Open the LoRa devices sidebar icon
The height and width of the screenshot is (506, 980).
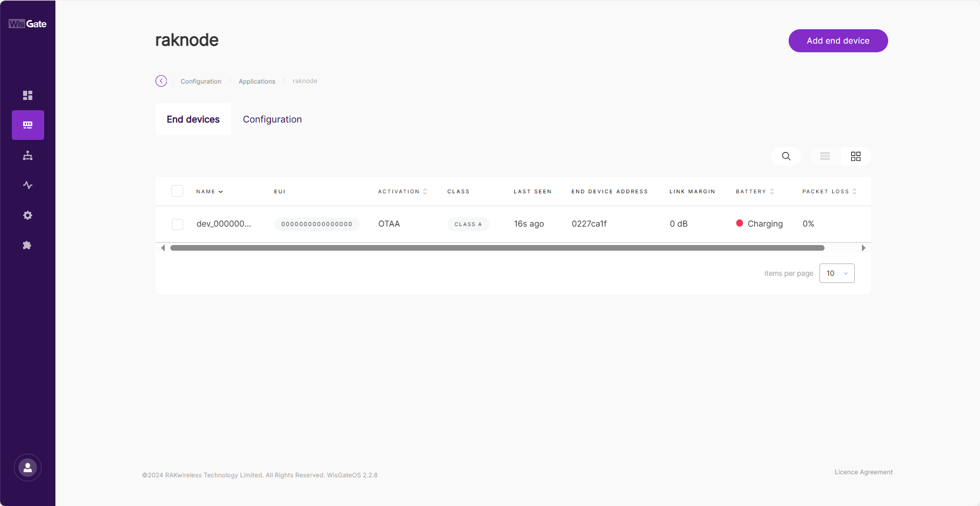28,125
